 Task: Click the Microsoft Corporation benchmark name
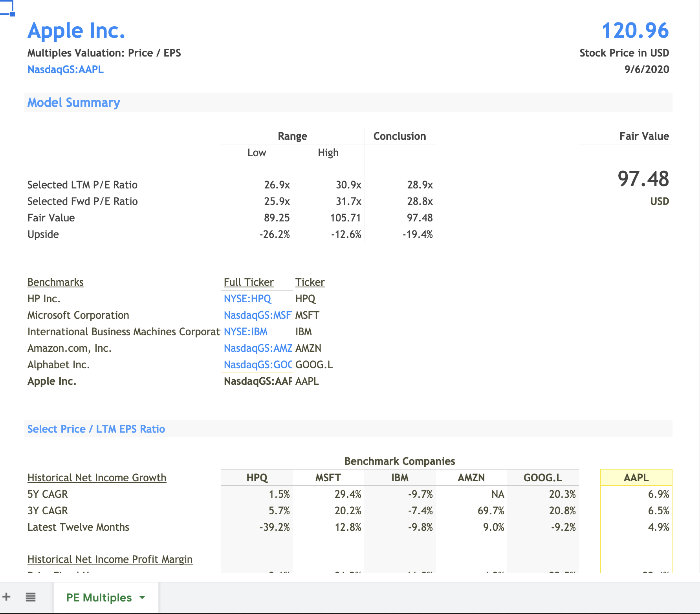pyautogui.click(x=78, y=315)
